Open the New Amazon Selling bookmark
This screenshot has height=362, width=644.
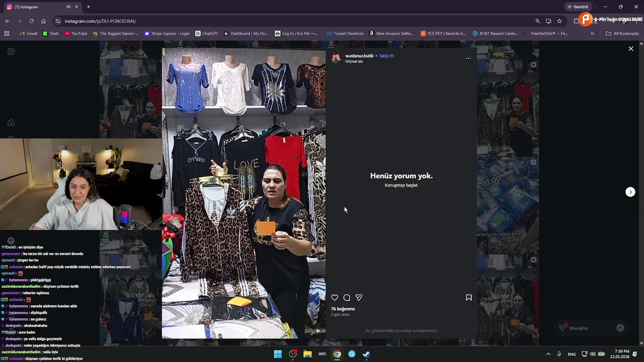point(391,34)
